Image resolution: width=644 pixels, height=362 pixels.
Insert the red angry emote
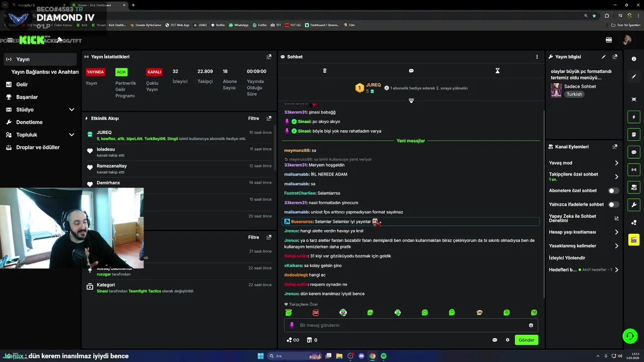tap(315, 312)
